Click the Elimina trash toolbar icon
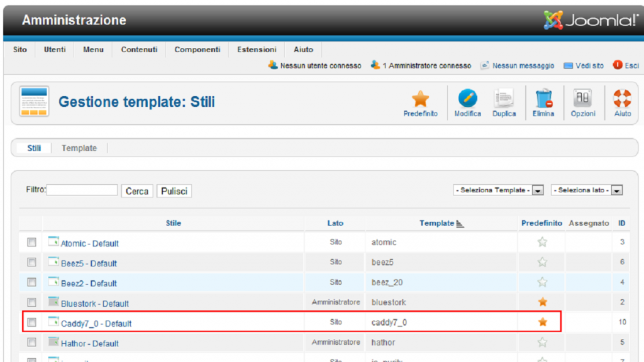This screenshot has height=362, width=644. [543, 99]
